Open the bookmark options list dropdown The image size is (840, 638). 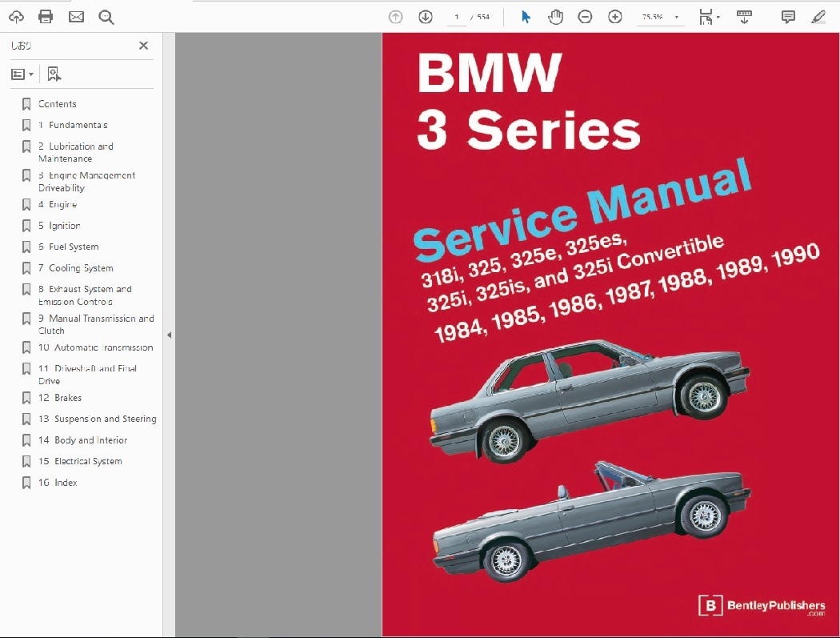click(22, 74)
